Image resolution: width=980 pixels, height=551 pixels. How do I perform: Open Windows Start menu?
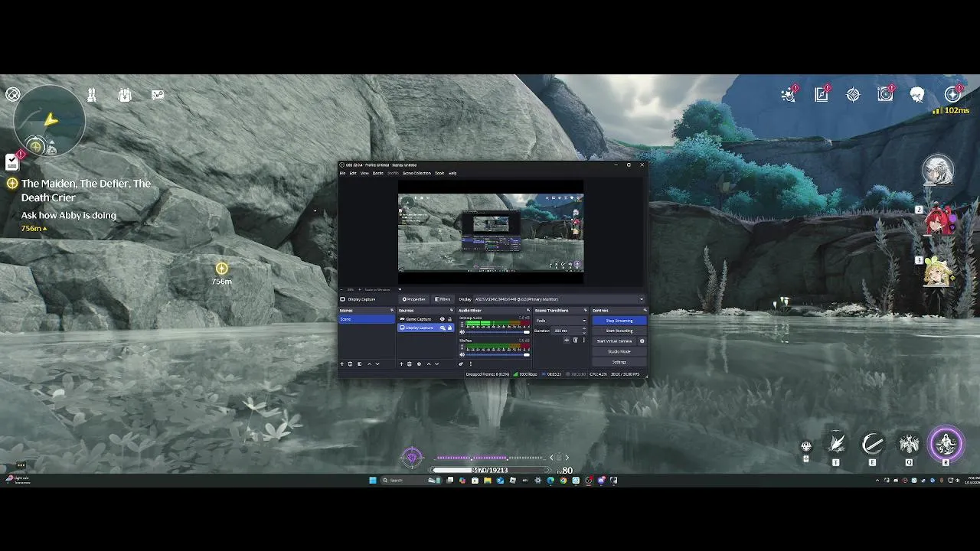(373, 480)
